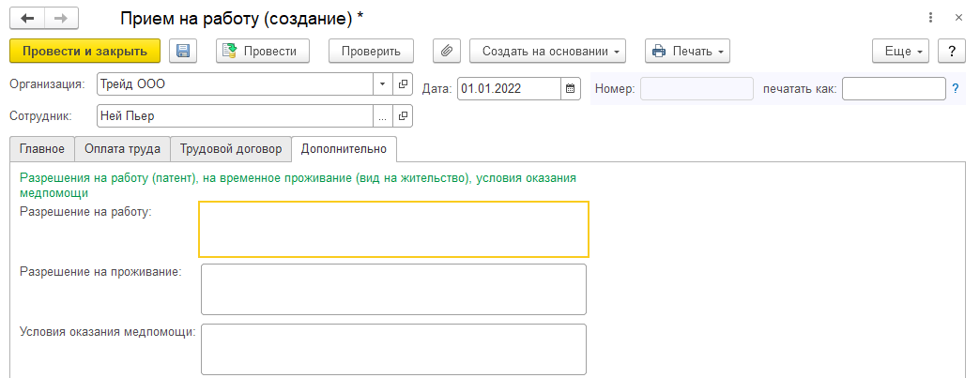Switch to the Оплата труда tab
This screenshot has width=980, height=378.
[122, 149]
